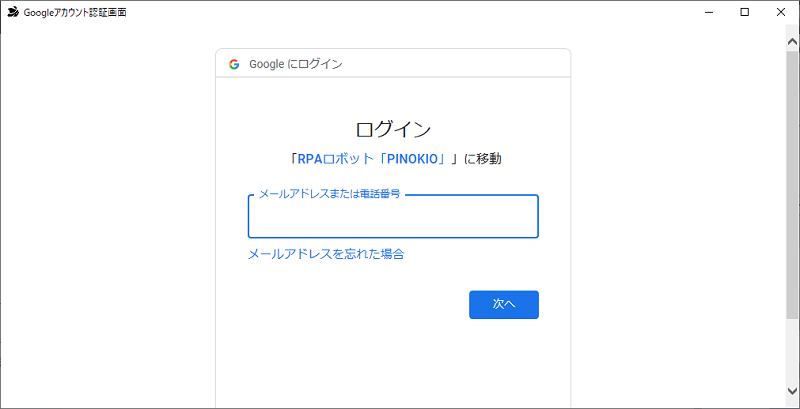Image resolution: width=800 pixels, height=409 pixels.
Task: Click the メールアドレスまたは電話番号 floating label
Action: [x=330, y=194]
